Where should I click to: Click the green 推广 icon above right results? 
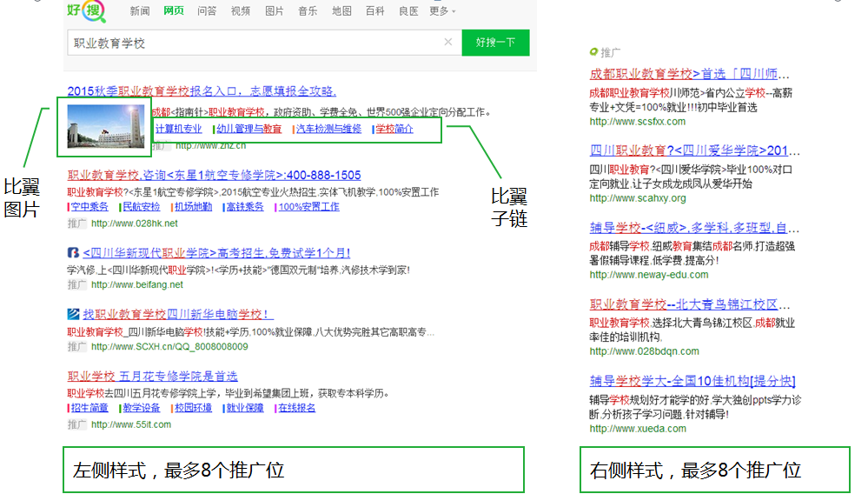(593, 52)
